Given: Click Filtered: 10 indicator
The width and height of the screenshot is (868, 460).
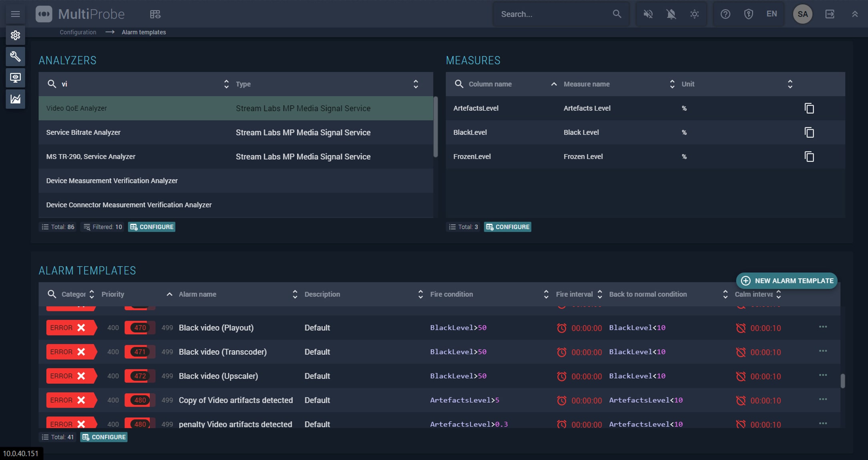Looking at the screenshot, I should click(103, 227).
